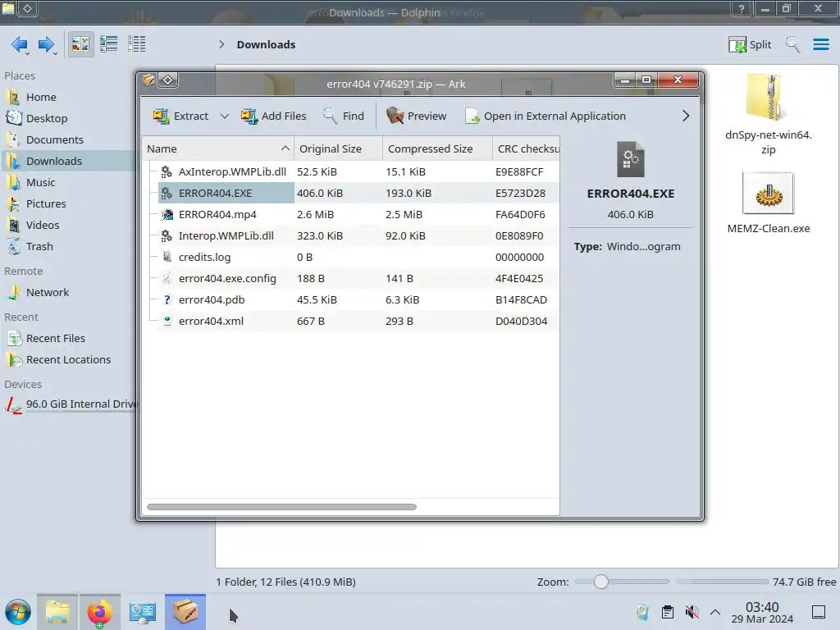Go back with Dolphin's back arrow
The image size is (840, 630).
point(20,44)
